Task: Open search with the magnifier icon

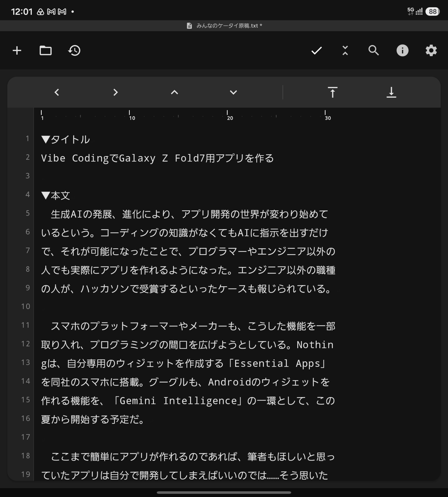Action: (x=374, y=50)
